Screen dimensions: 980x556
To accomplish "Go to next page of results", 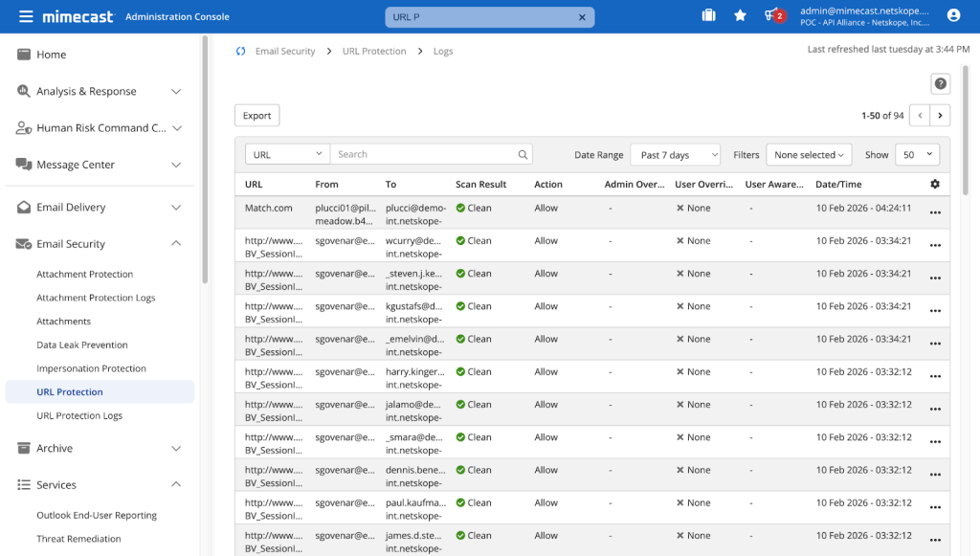I will point(940,116).
